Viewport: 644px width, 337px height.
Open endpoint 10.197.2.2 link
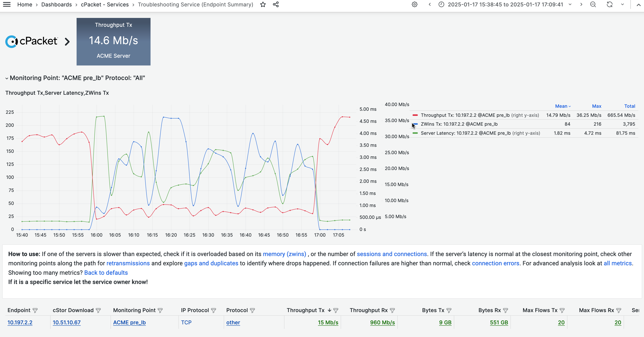[20, 322]
